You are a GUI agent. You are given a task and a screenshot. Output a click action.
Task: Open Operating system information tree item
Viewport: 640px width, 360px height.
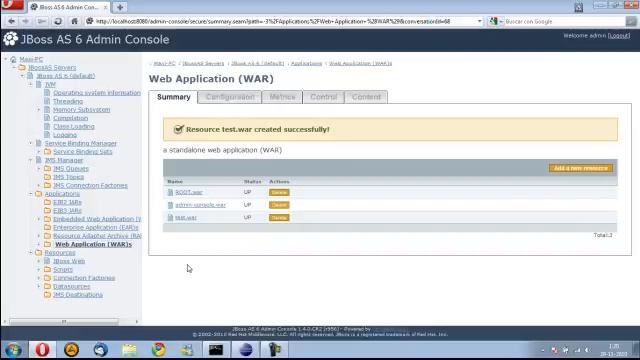click(x=97, y=93)
